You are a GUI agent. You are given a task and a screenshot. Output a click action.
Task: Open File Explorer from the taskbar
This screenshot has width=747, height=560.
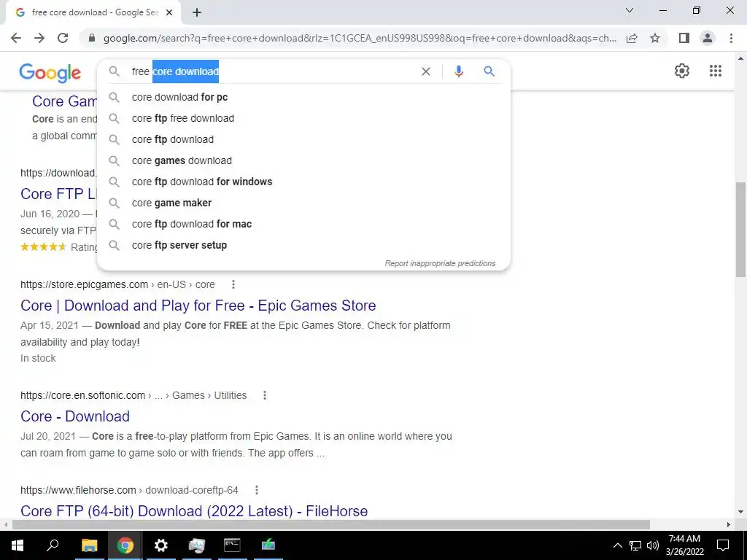coord(89,545)
